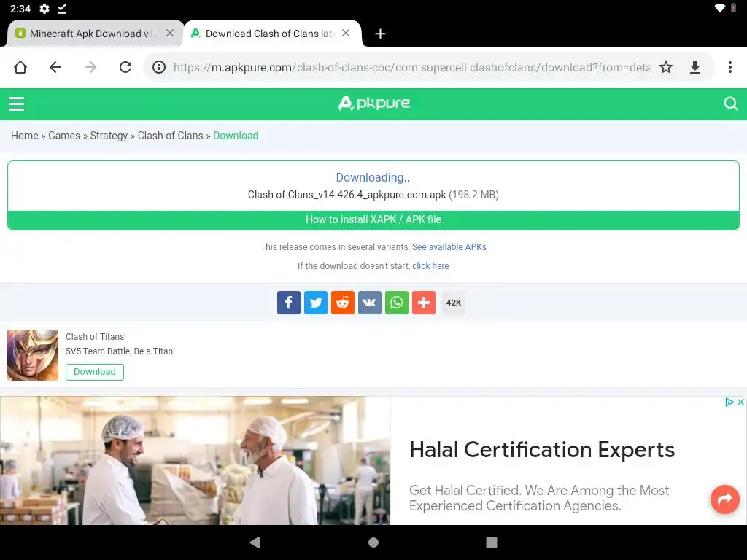Click the apk file name text
Image resolution: width=747 pixels, height=560 pixels.
click(347, 195)
